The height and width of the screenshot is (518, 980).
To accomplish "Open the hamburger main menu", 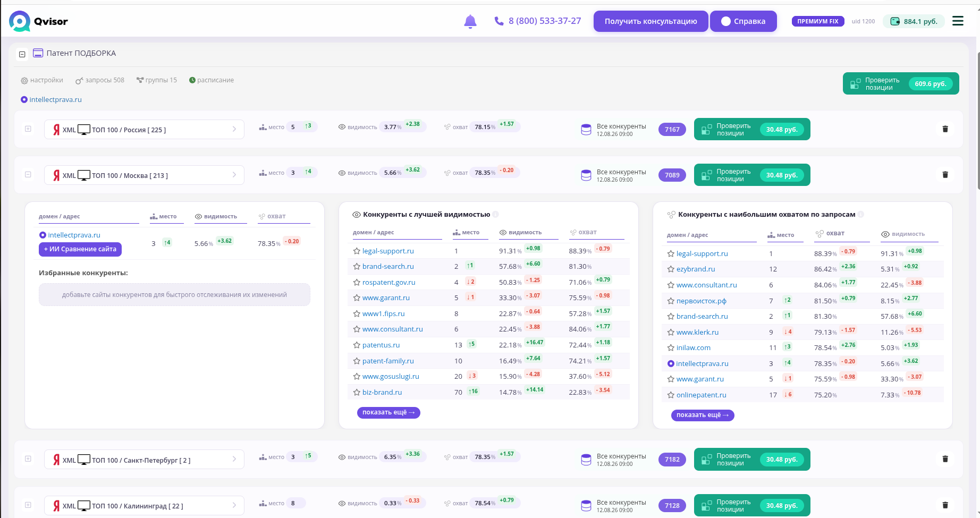I will click(958, 21).
